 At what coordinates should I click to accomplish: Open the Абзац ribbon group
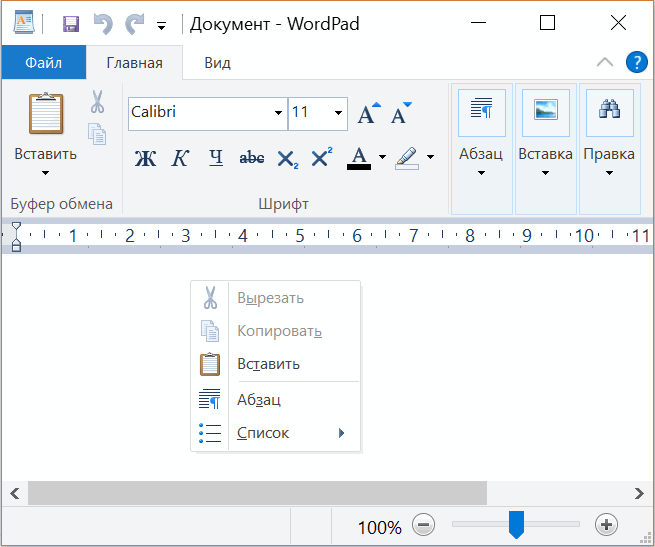point(482,148)
